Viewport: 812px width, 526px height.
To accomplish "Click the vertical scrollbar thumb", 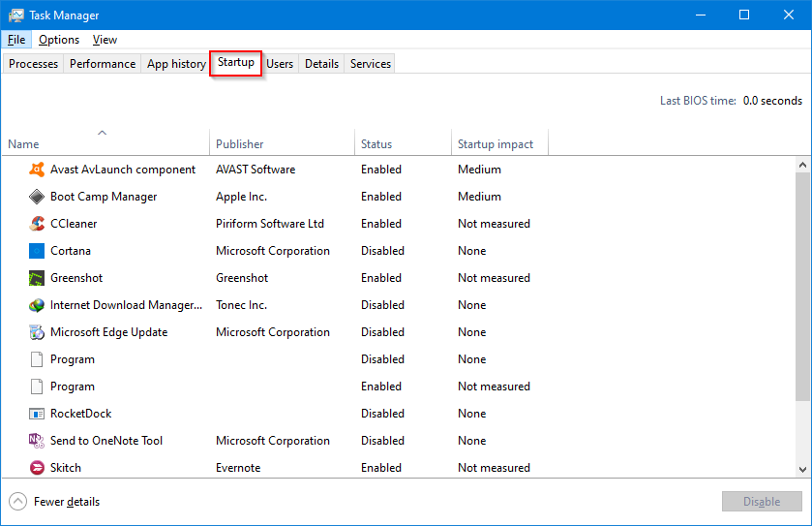I will (x=802, y=286).
